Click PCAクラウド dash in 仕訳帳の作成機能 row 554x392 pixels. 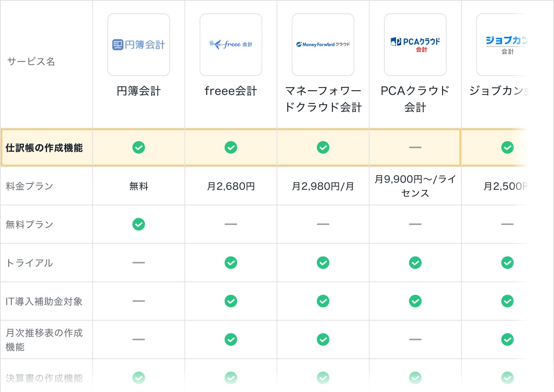point(415,147)
